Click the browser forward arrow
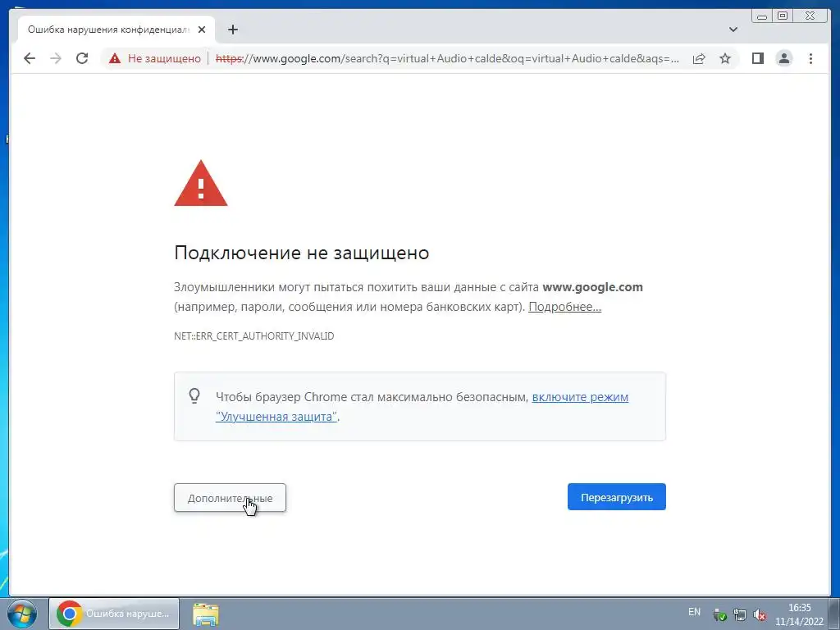Screen dimensions: 840x630 coord(56,58)
